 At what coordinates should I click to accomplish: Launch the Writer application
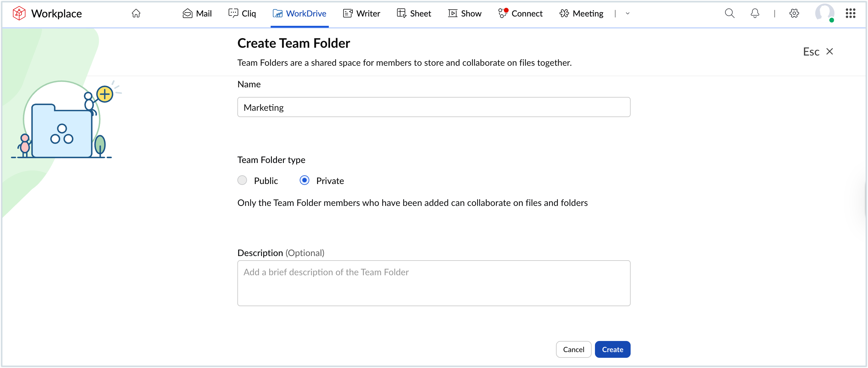[361, 14]
